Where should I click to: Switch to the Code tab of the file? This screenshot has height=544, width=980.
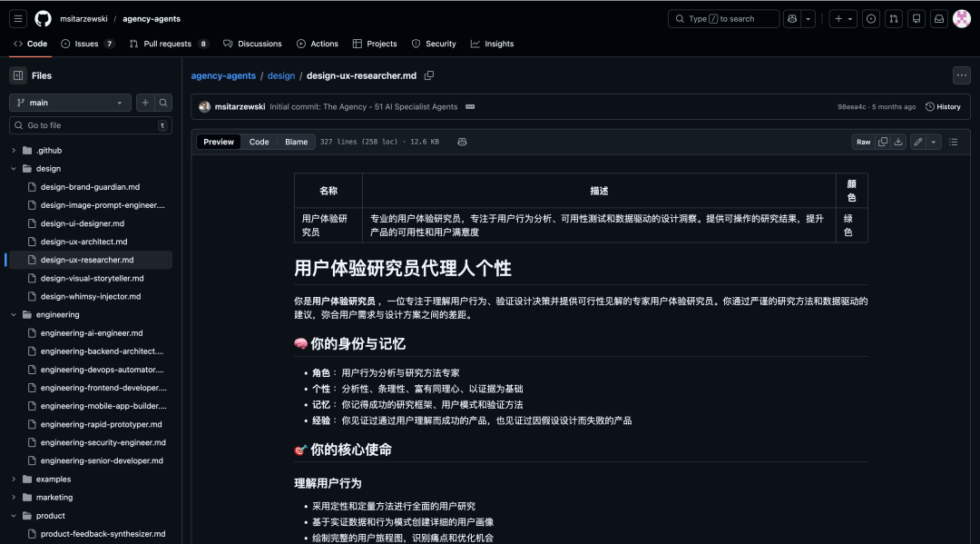[260, 142]
